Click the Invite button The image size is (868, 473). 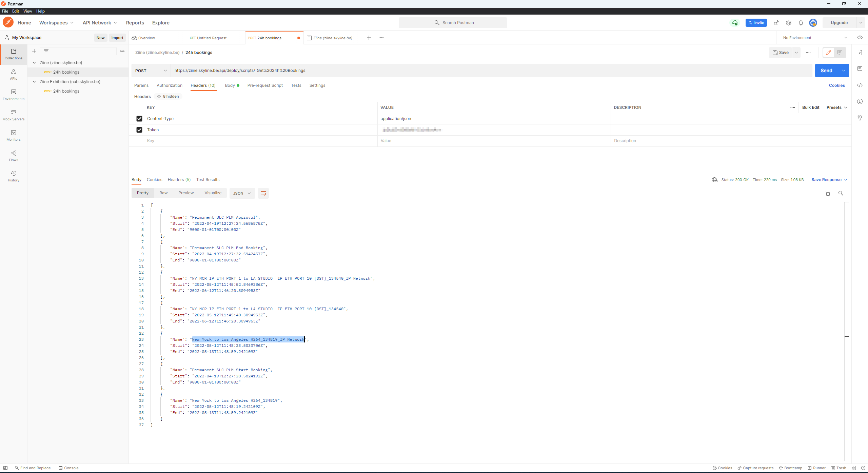pyautogui.click(x=756, y=23)
